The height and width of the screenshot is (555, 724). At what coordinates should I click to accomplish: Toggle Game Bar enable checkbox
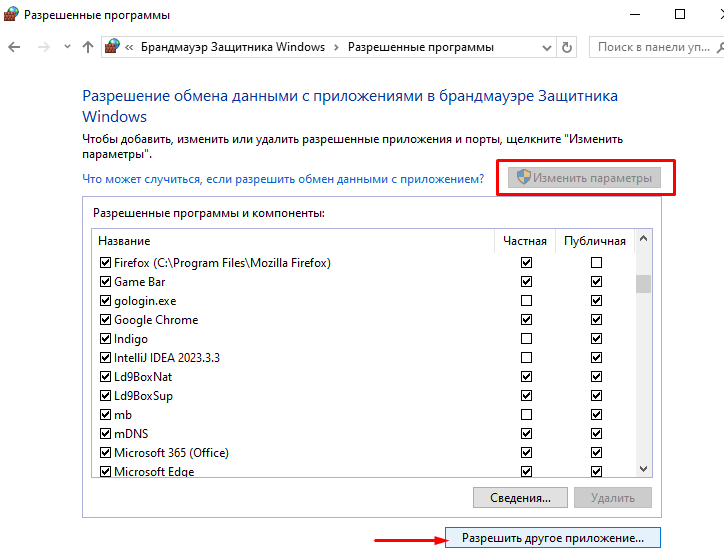(105, 282)
